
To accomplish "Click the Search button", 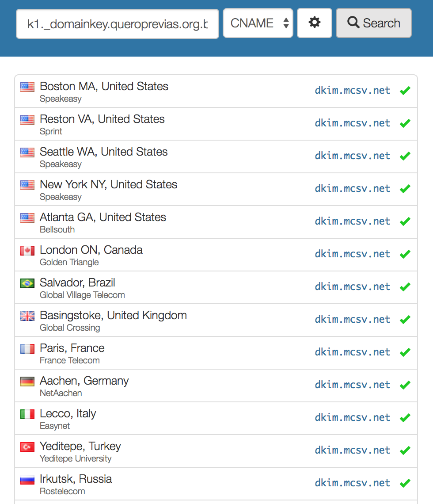I will 374,23.
